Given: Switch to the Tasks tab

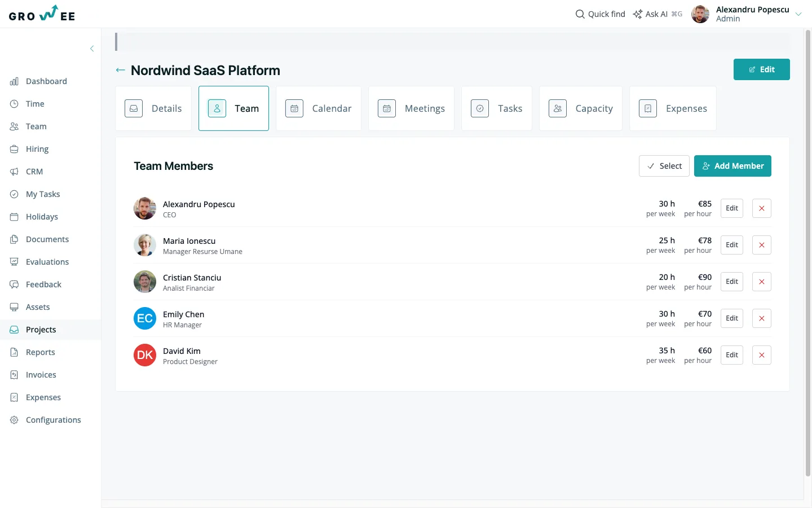Looking at the screenshot, I should [497, 108].
